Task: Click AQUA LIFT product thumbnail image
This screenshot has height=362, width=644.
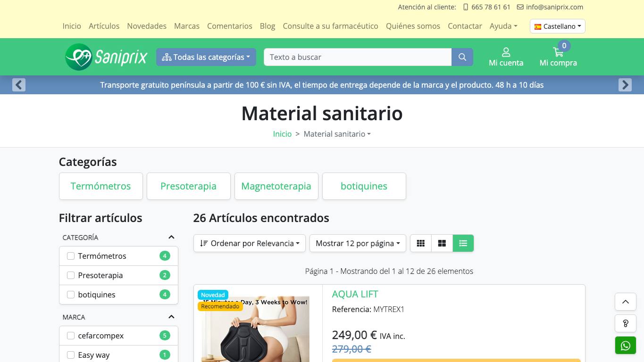Action: (255, 330)
